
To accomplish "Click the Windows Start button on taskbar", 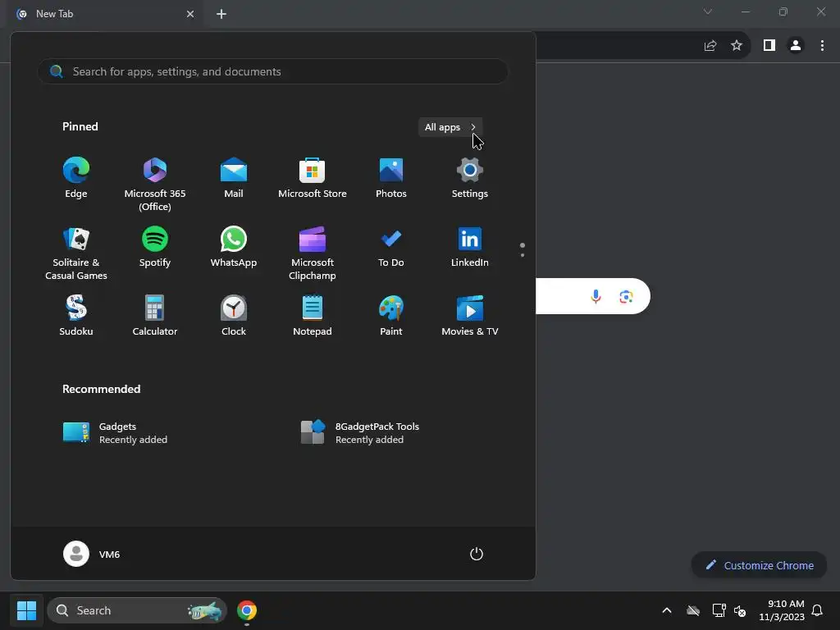I will [x=26, y=610].
